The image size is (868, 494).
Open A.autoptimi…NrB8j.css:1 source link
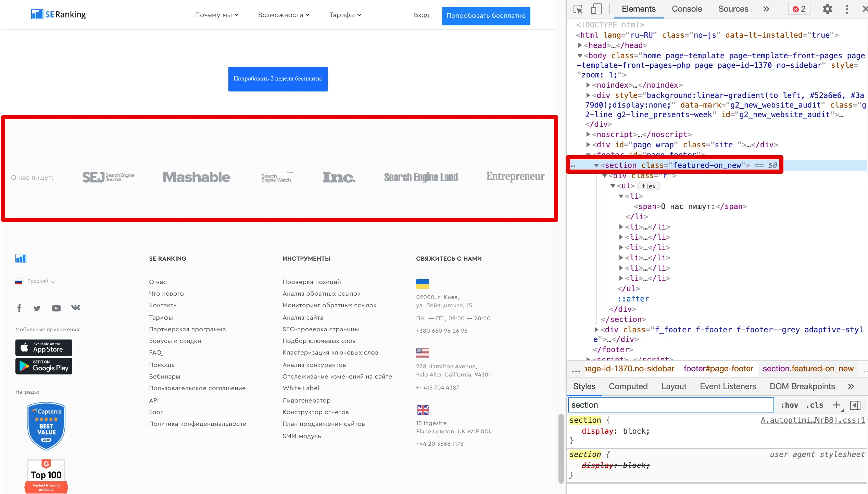tap(813, 420)
